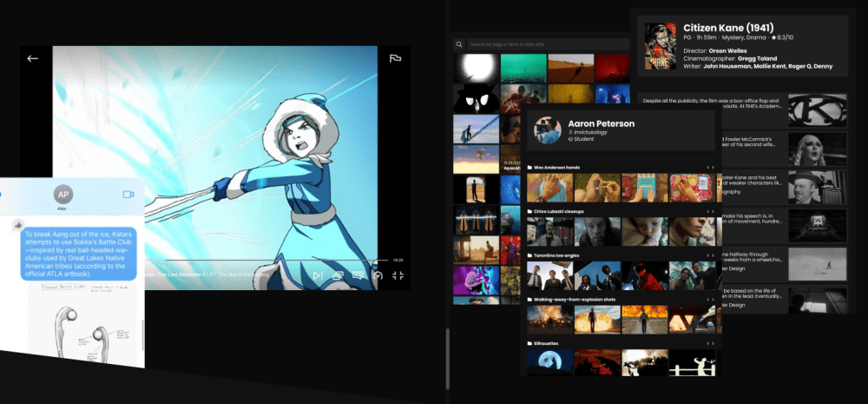Screen dimensions: 868x404
Task: Click the invictusology username
Action: tap(589, 133)
